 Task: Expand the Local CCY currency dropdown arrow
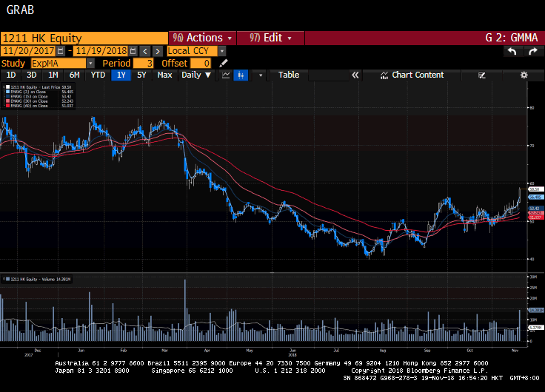[222, 51]
